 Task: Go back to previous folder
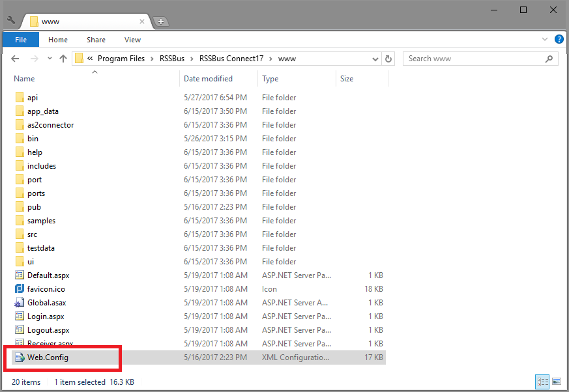click(x=15, y=59)
